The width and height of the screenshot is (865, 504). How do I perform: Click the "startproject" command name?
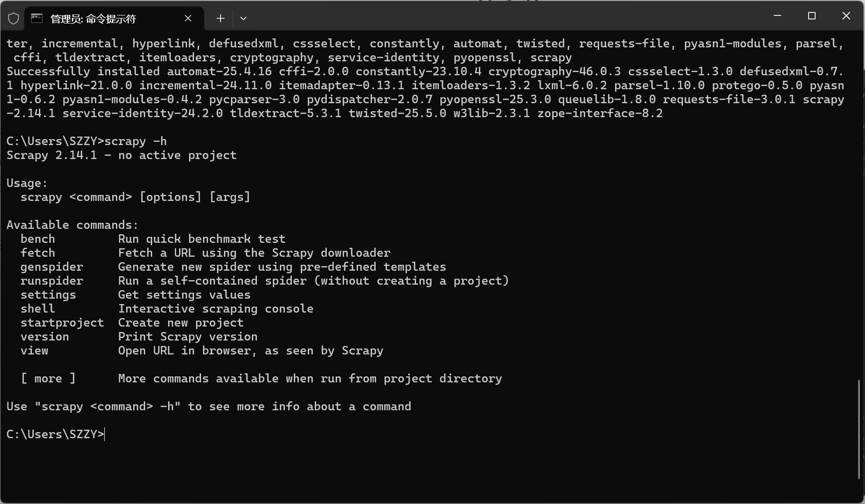point(62,323)
